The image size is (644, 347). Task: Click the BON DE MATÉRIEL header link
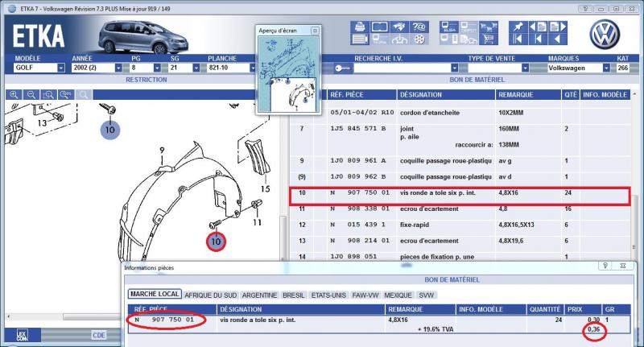click(477, 80)
